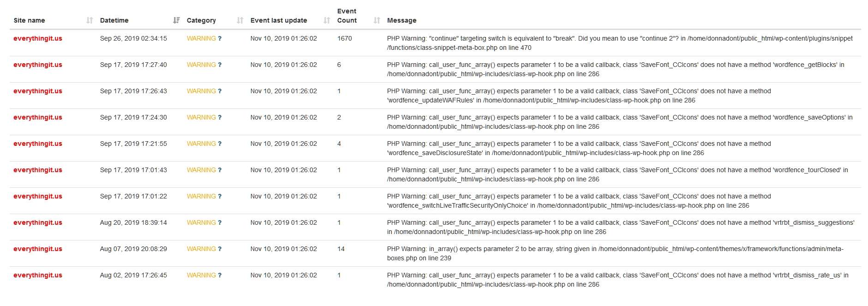This screenshot has width=868, height=306.
Task: Click the Message column header
Action: [x=401, y=20]
